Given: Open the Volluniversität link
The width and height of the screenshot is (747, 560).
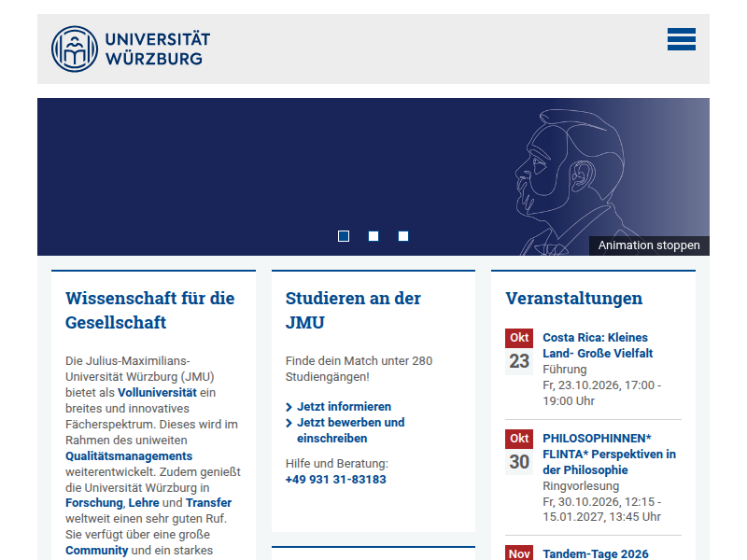Looking at the screenshot, I should [x=157, y=392].
